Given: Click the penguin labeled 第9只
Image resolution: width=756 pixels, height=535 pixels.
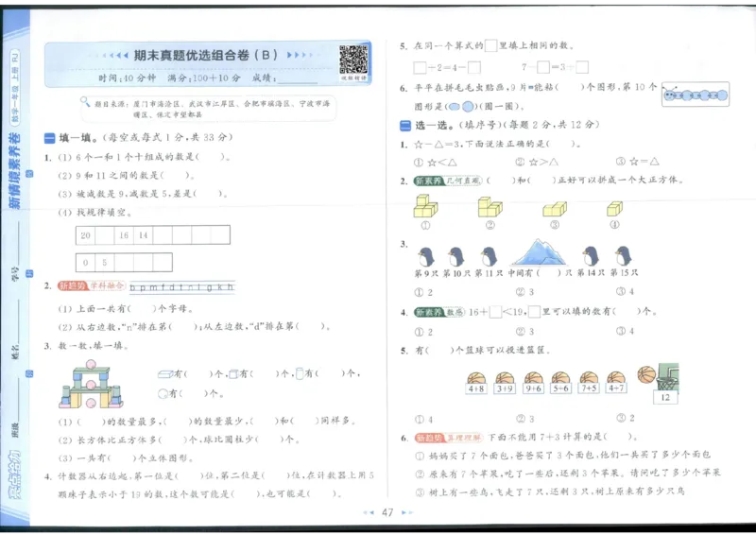Looking at the screenshot, I should point(426,257).
